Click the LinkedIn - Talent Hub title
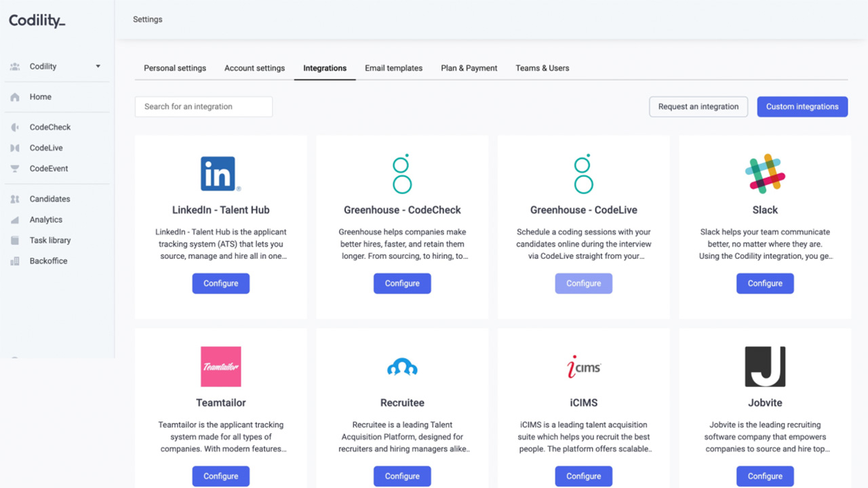 (x=221, y=210)
